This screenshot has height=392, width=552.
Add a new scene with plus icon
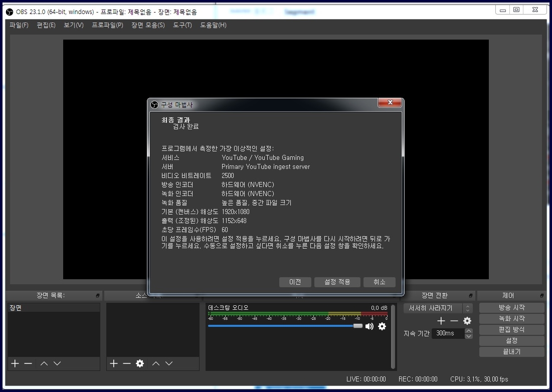tap(15, 363)
